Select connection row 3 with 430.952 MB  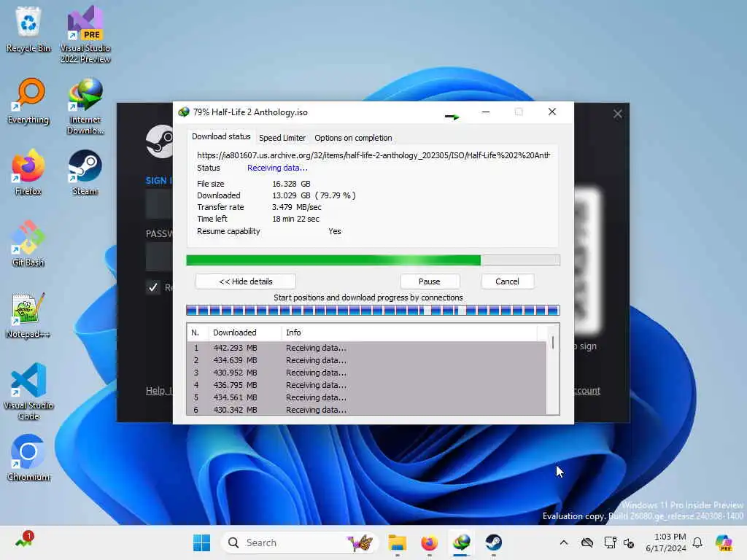[x=366, y=373]
